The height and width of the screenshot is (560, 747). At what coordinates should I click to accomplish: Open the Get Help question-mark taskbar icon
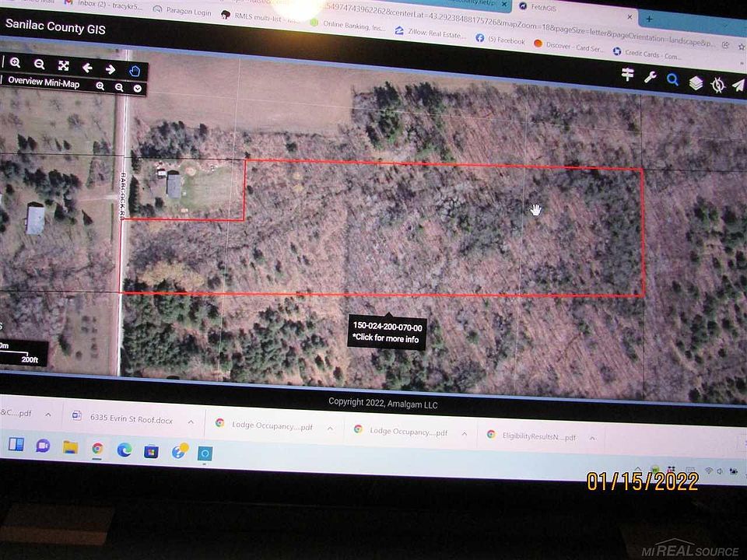[x=180, y=451]
